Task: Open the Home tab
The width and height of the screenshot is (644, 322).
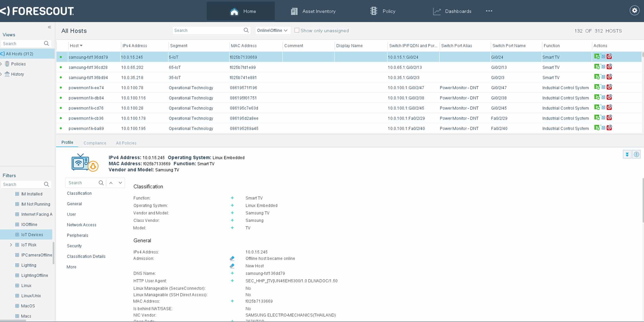Action: (241, 11)
